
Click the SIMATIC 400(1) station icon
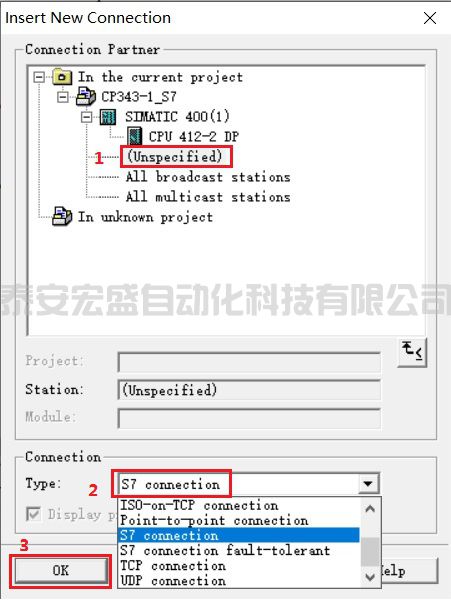(108, 117)
